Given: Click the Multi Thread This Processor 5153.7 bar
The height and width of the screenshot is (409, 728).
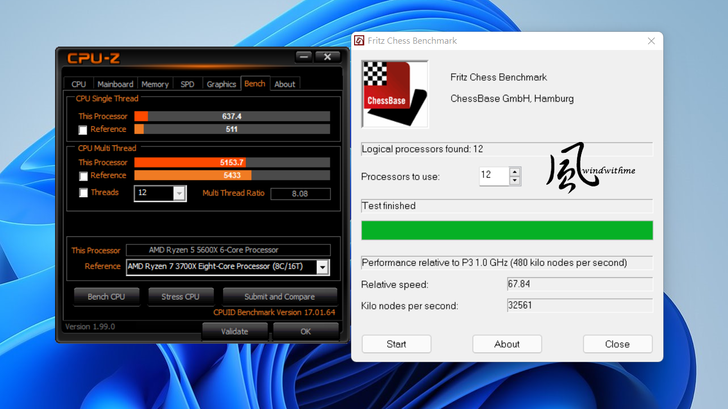Looking at the screenshot, I should click(232, 162).
